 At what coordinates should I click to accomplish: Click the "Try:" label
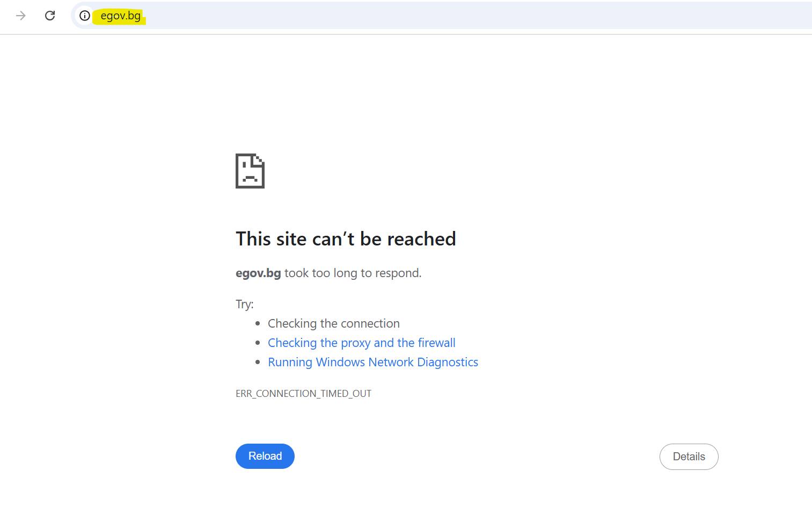(x=244, y=305)
